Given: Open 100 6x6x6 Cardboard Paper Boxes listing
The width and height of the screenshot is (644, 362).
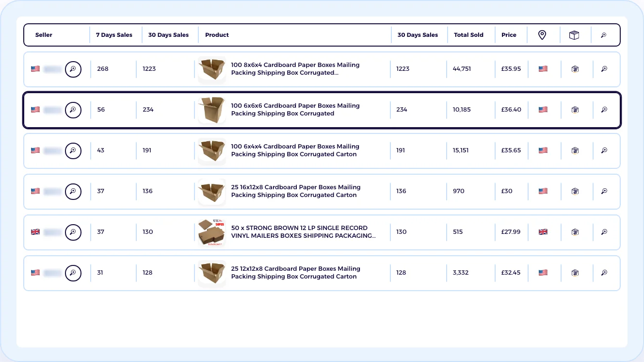Looking at the screenshot, I should 295,110.
